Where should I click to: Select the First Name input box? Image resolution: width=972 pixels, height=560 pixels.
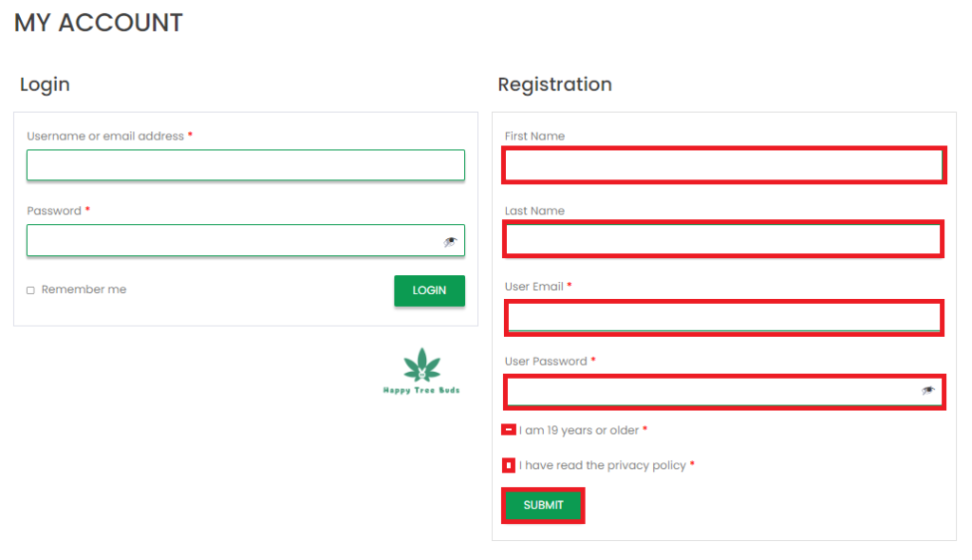coord(723,166)
